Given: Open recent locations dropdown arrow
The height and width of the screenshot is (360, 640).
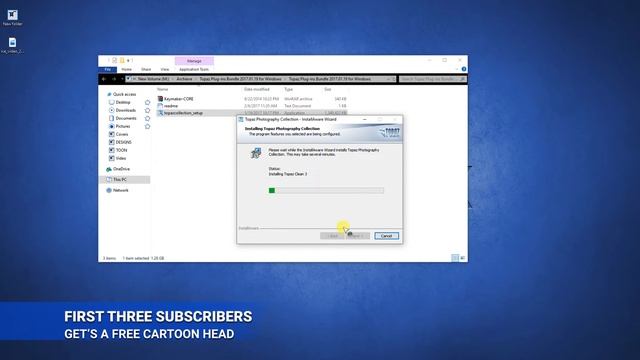Looking at the screenshot, I should (122, 79).
